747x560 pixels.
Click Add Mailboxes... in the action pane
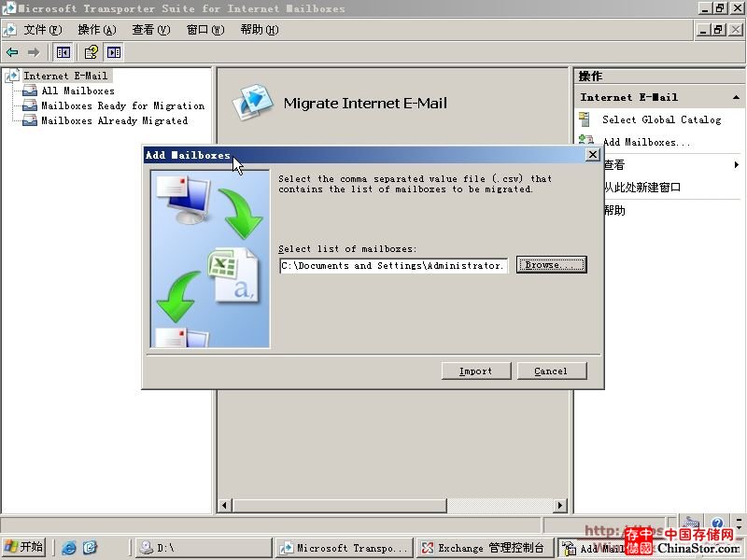(x=646, y=142)
